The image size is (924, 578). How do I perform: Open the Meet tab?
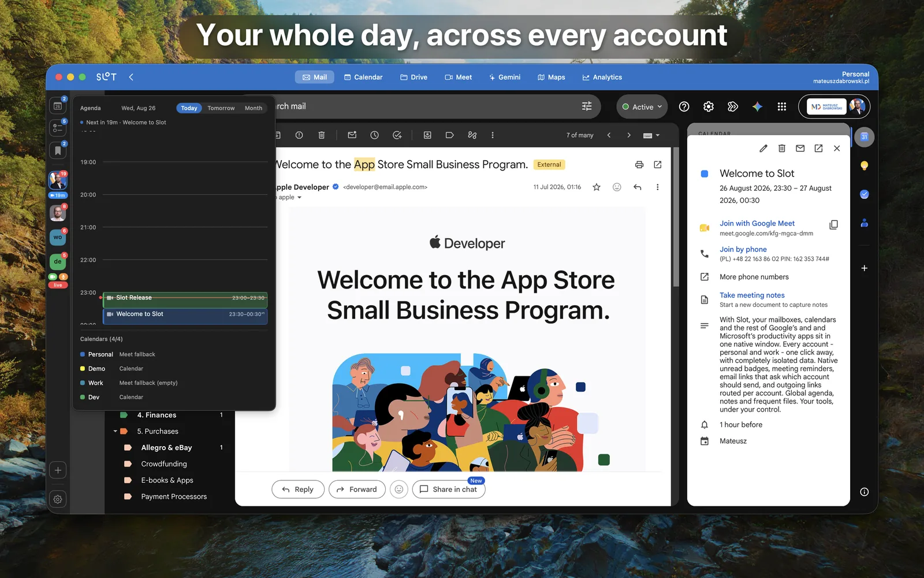[458, 77]
